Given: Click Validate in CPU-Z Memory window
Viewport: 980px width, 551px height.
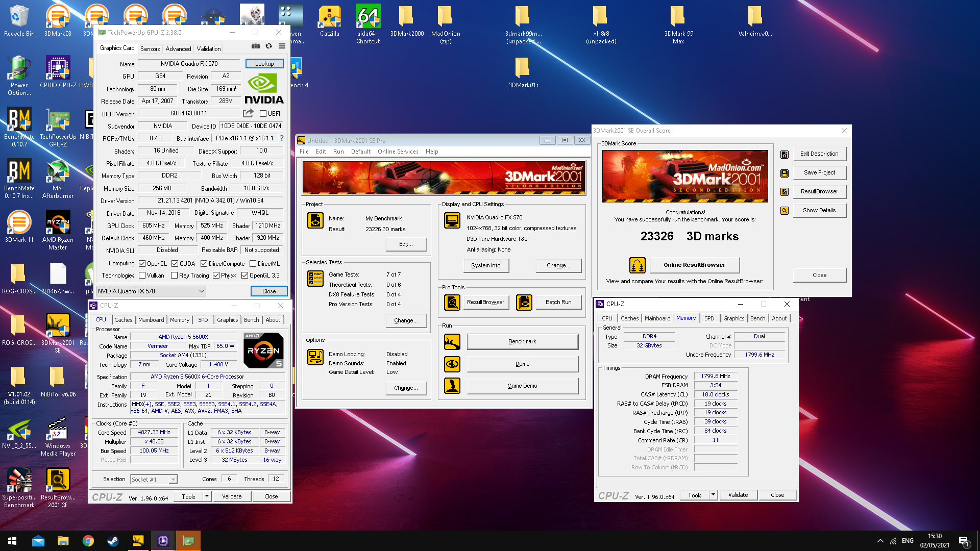Looking at the screenshot, I should [738, 495].
